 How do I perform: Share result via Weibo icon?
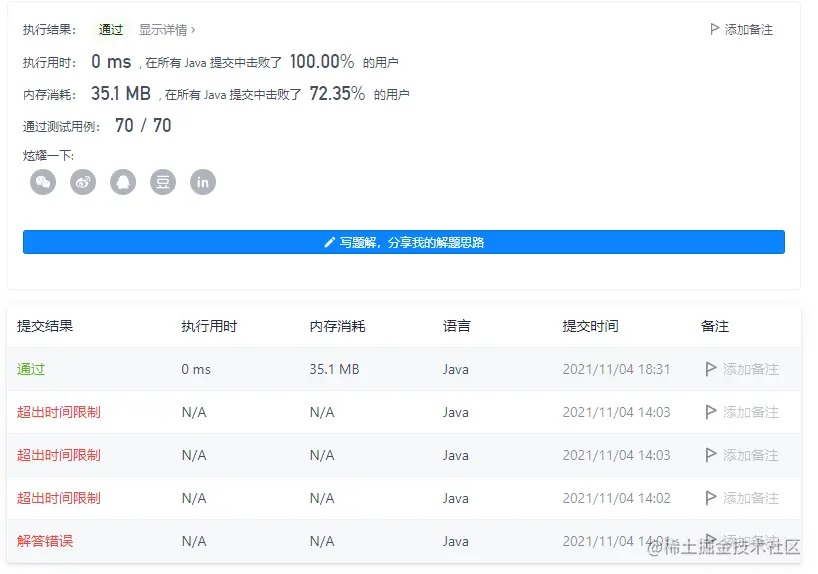click(83, 182)
